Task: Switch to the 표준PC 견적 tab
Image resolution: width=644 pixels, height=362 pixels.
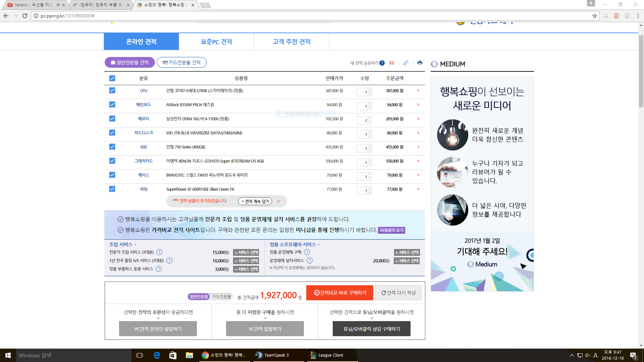Action: [216, 42]
